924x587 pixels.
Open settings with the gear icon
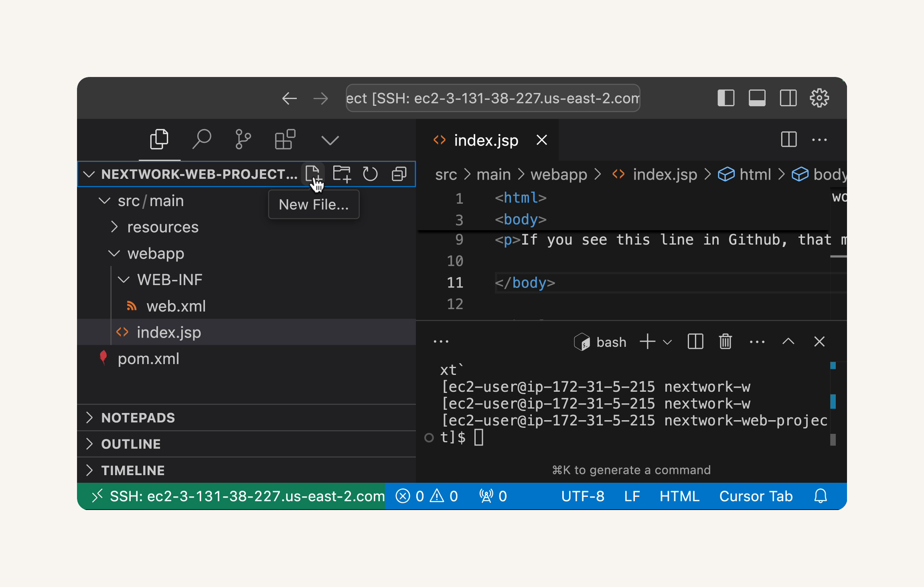[x=819, y=98]
